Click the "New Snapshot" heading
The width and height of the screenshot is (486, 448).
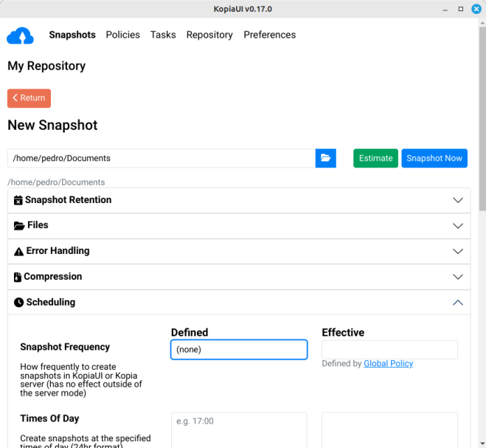52,125
